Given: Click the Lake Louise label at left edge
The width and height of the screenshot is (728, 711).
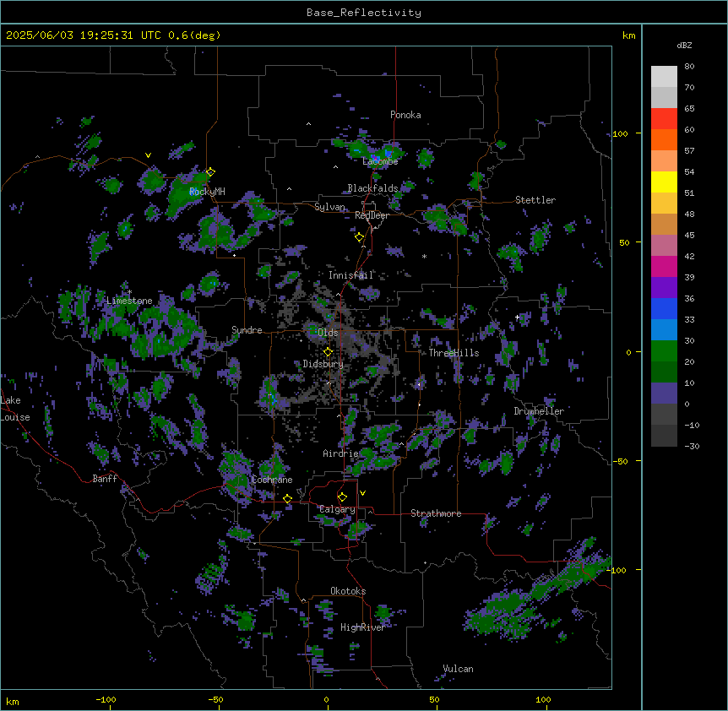Looking at the screenshot, I should (x=15, y=409).
